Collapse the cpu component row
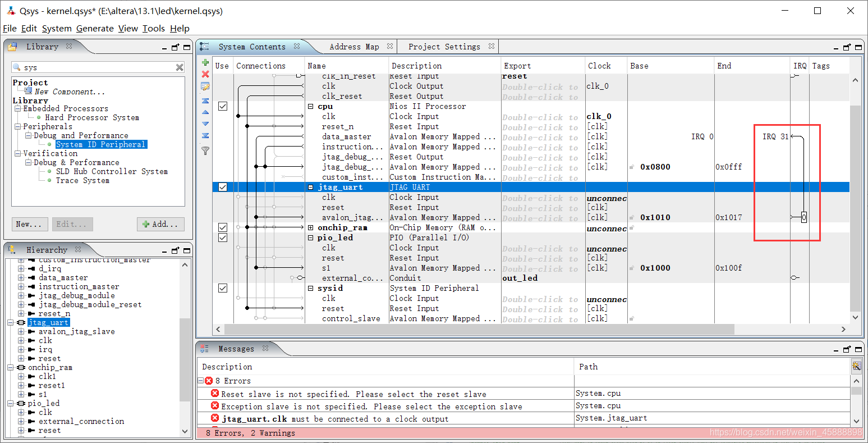The width and height of the screenshot is (868, 443). click(x=311, y=106)
